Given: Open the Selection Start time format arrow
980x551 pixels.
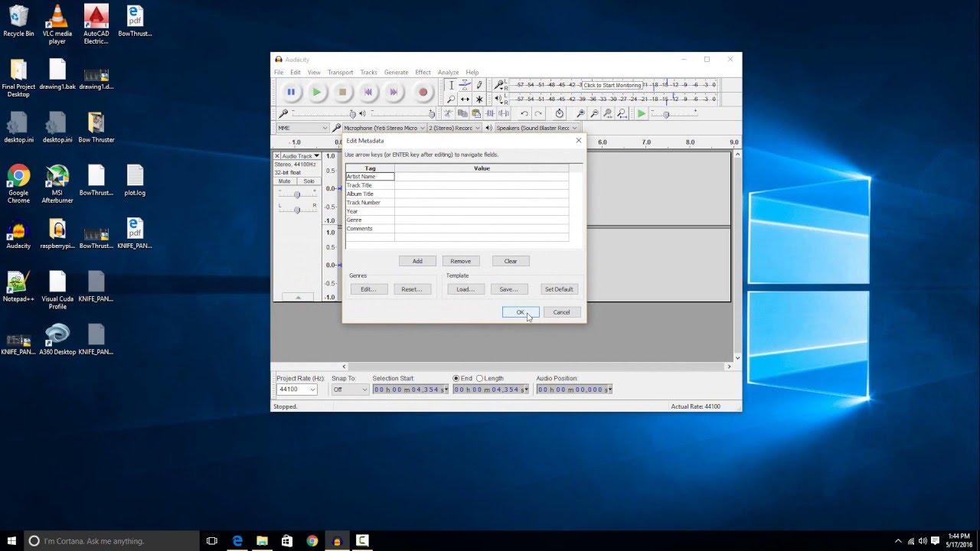Looking at the screenshot, I should coord(445,390).
